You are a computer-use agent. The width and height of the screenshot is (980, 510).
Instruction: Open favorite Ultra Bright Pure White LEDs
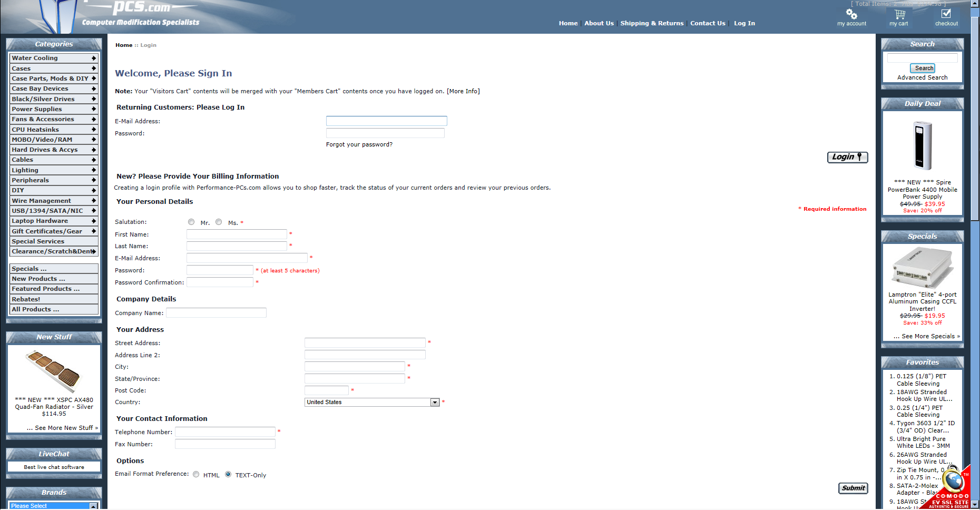coord(923,443)
